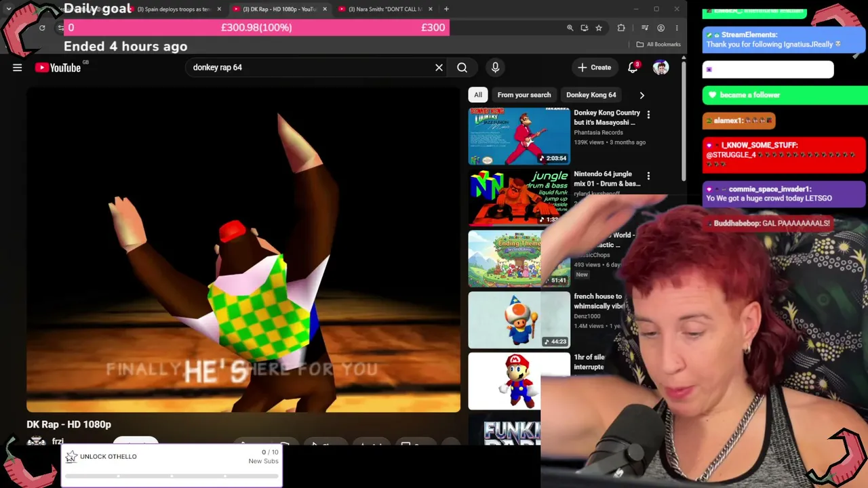
Task: Open the browser zoom magnifier icon
Action: point(570,28)
